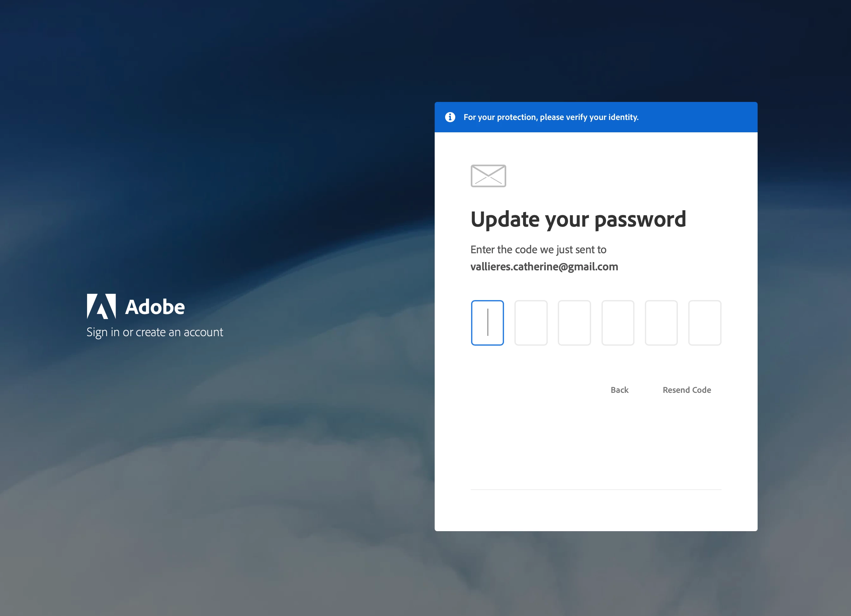Focus the fourth code digit box
The image size is (851, 616).
click(618, 323)
